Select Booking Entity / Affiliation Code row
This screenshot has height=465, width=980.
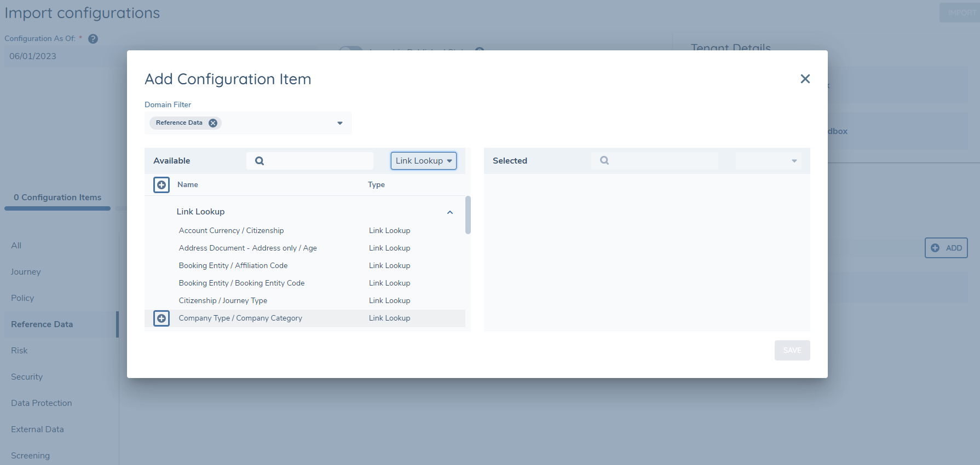pos(233,266)
